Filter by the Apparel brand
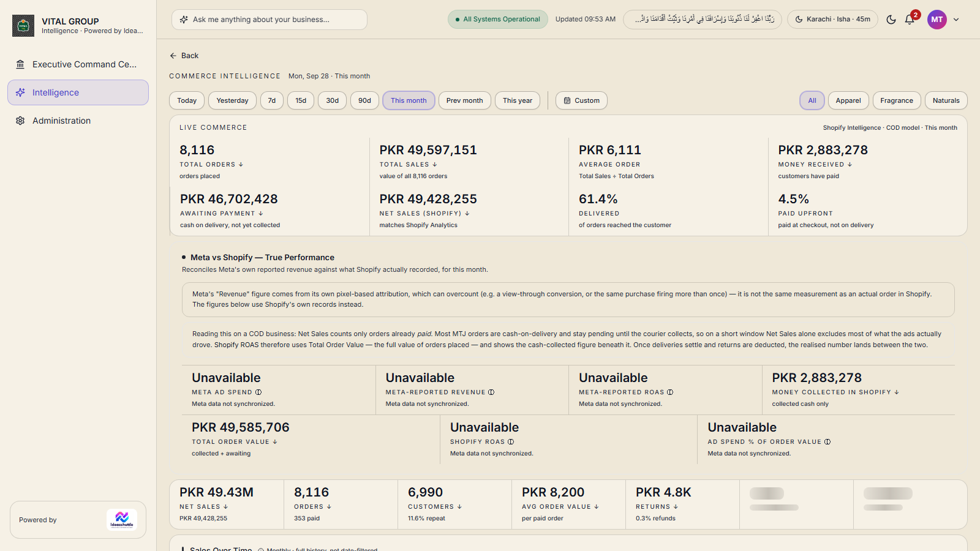Image resolution: width=980 pixels, height=551 pixels. (x=848, y=100)
